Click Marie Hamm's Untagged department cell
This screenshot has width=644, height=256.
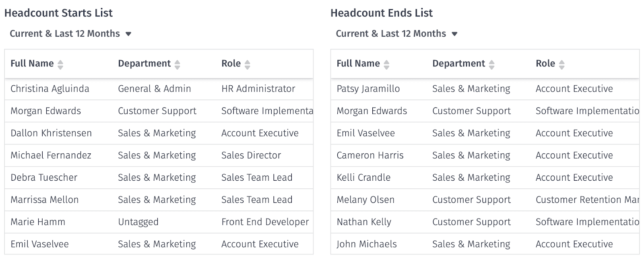pyautogui.click(x=138, y=222)
